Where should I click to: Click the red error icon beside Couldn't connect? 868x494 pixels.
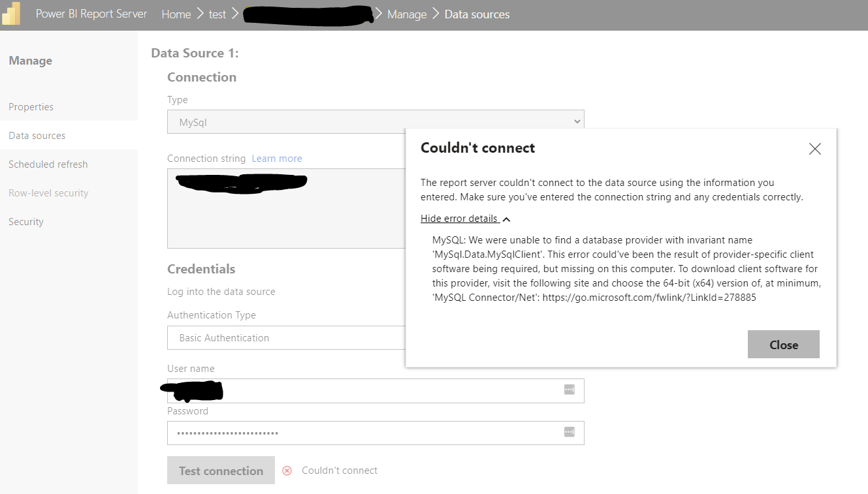pos(287,471)
